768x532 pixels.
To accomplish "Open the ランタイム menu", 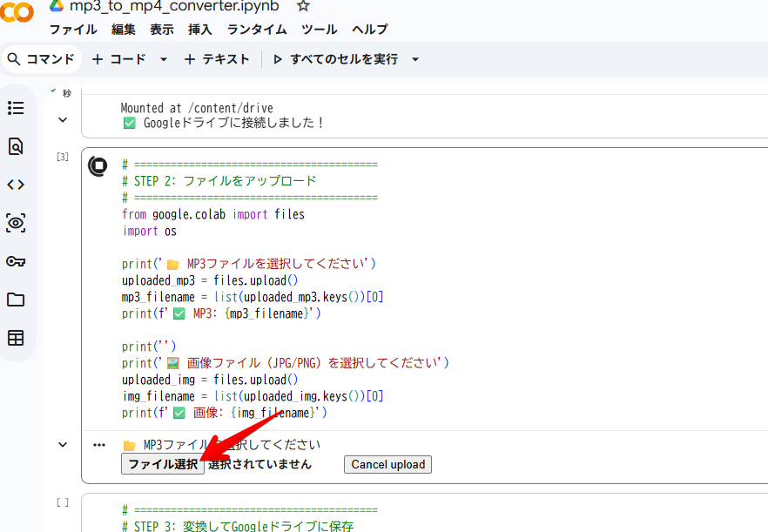I will coord(257,30).
